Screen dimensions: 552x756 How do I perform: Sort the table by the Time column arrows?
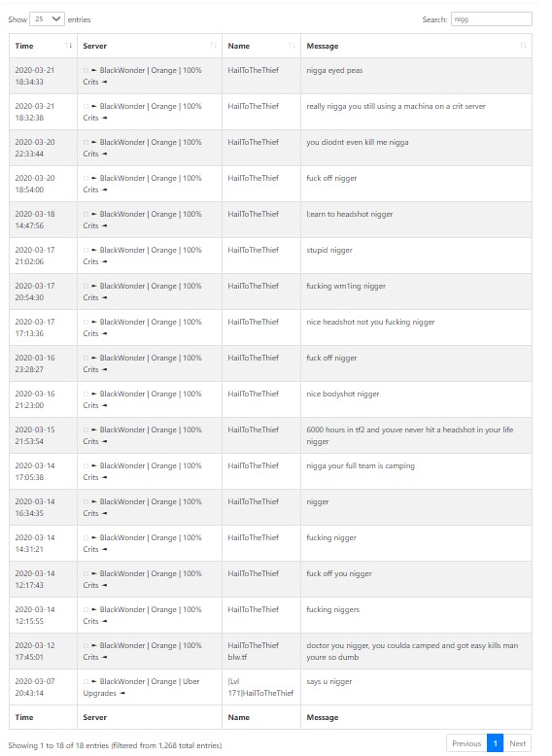pos(68,46)
